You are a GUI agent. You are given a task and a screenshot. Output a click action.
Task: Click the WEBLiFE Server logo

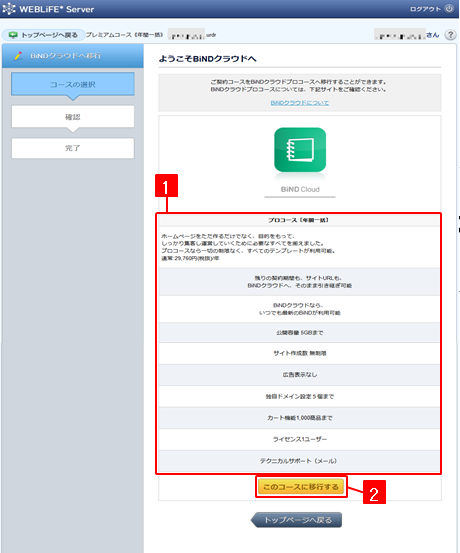(x=48, y=9)
